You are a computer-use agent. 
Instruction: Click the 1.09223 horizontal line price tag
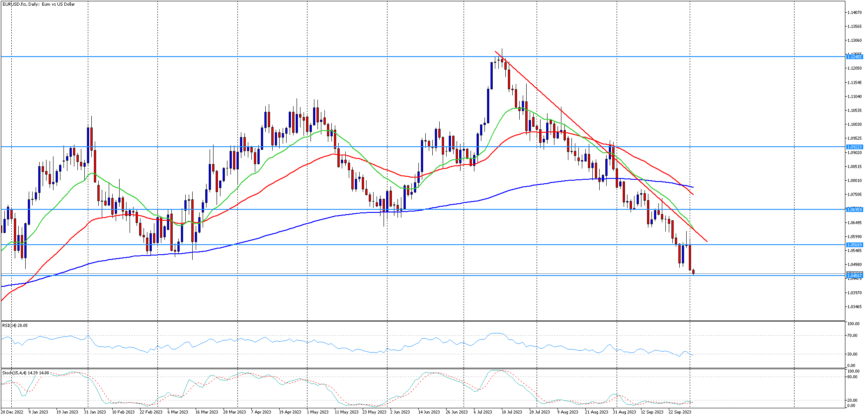click(854, 147)
